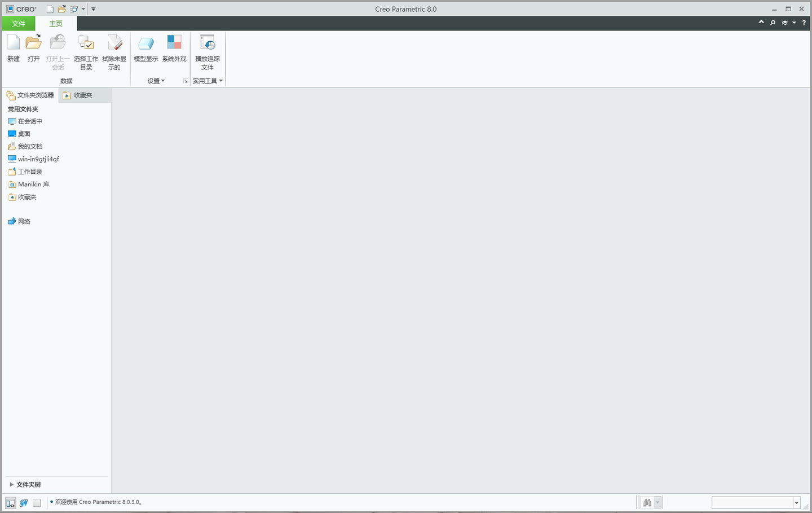Open the selection filter combo box in status bar
812x513 pixels.
click(x=756, y=502)
